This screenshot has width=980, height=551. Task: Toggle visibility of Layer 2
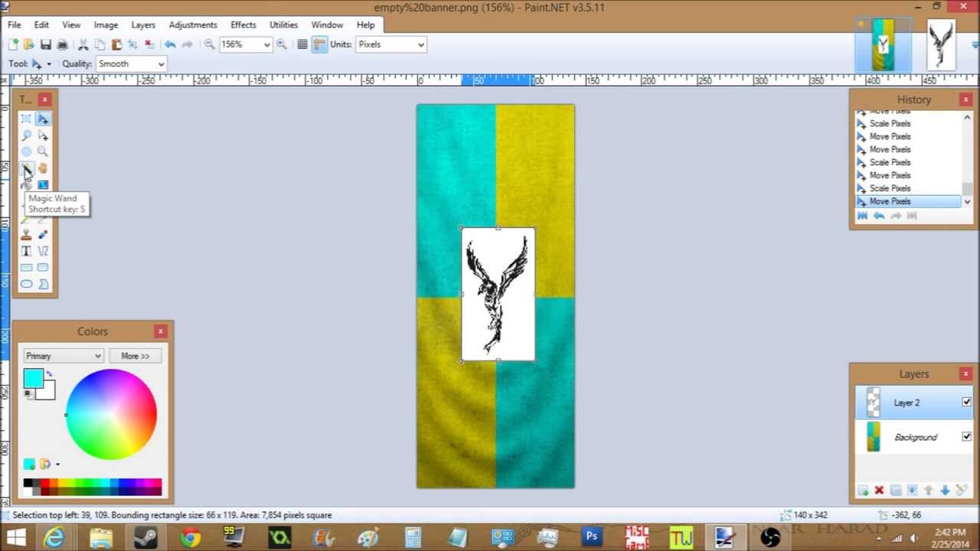coord(966,402)
